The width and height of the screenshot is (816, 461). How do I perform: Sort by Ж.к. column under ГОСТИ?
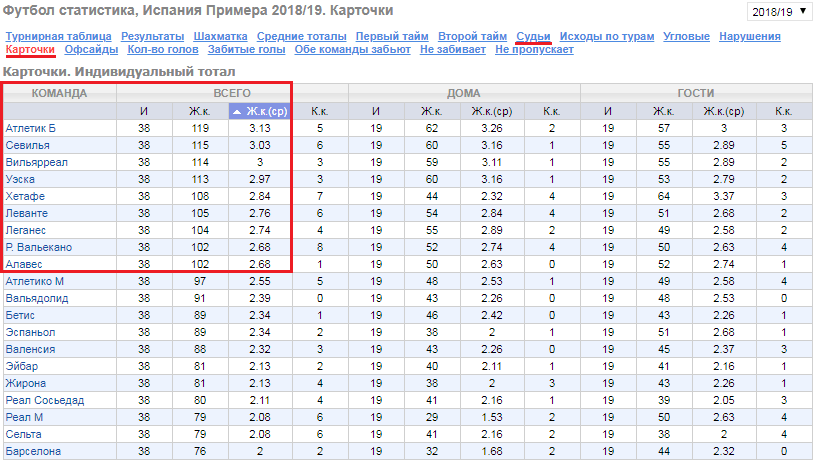664,111
